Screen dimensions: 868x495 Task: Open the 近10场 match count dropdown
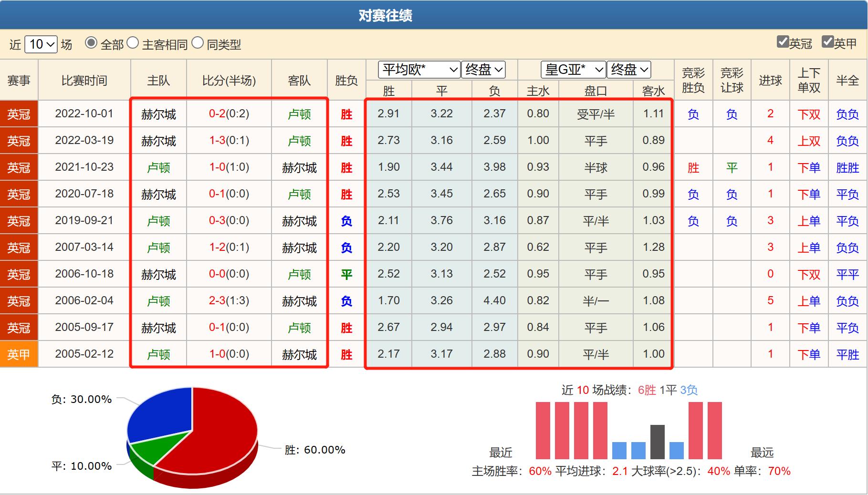pyautogui.click(x=41, y=44)
